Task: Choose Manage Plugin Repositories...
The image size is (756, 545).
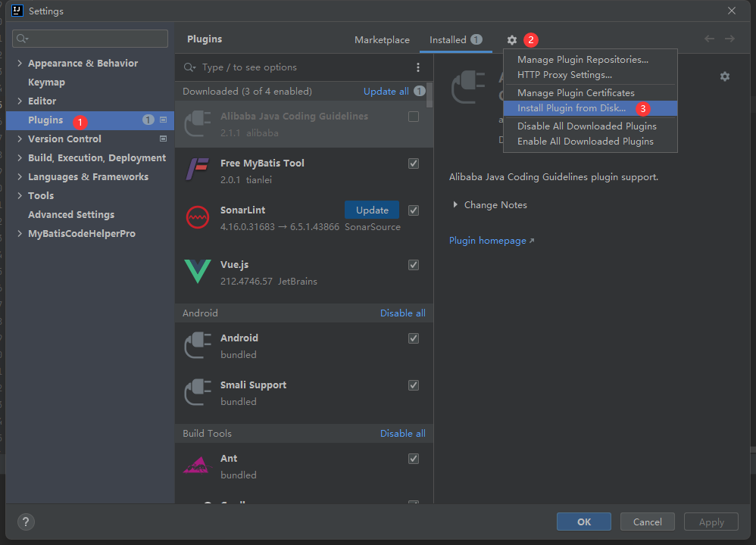Action: click(x=590, y=60)
